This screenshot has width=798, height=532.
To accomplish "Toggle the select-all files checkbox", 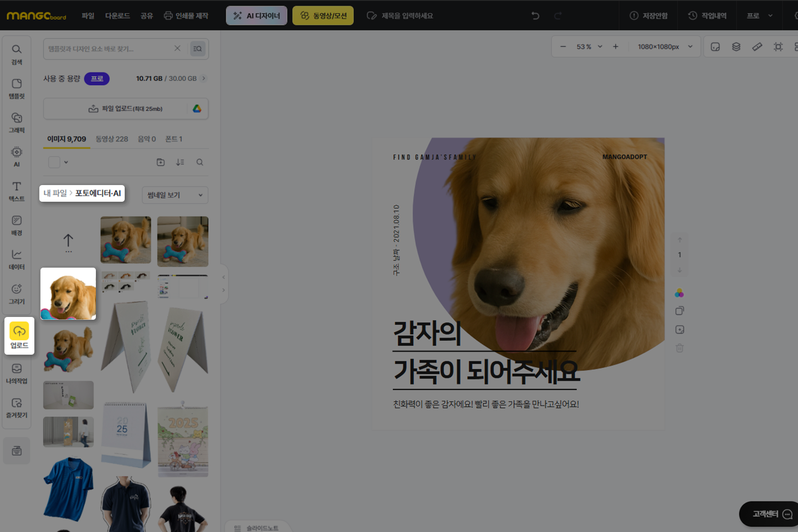I will point(54,162).
